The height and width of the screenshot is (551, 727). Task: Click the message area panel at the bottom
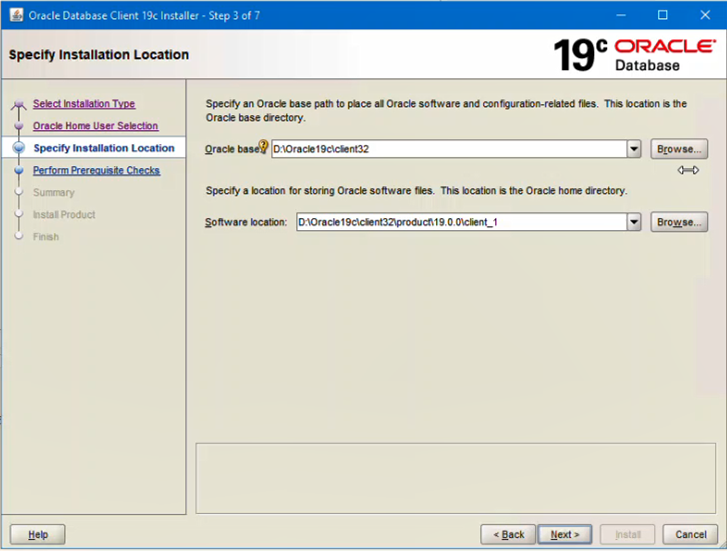(456, 478)
